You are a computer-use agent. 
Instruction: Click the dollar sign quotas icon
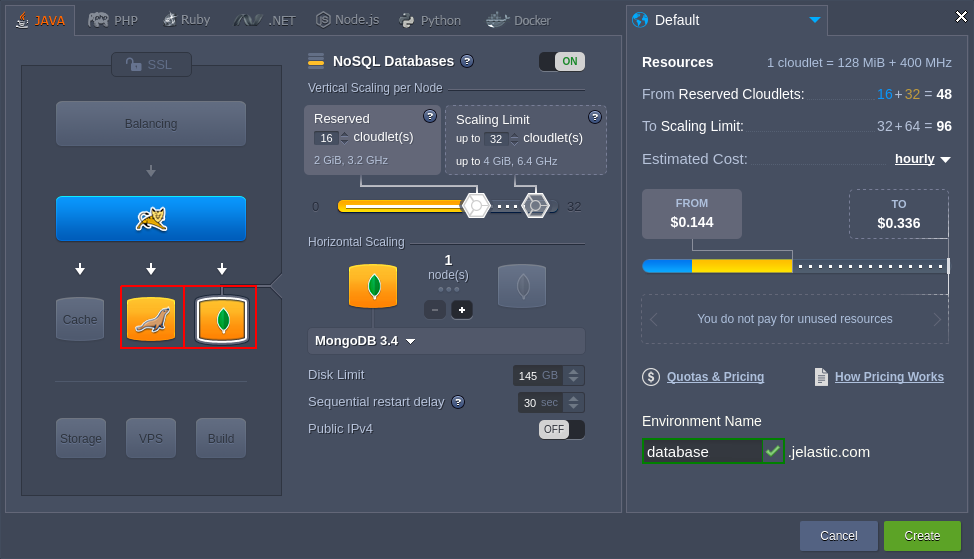(651, 376)
